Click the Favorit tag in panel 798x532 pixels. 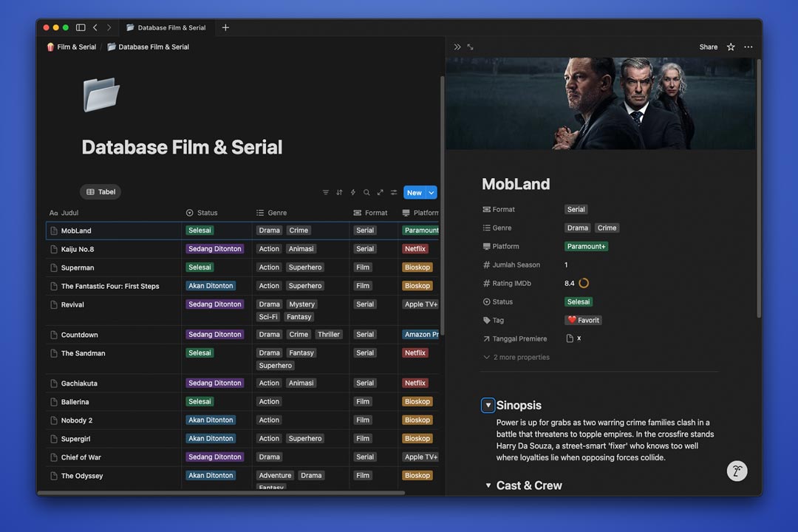(583, 320)
